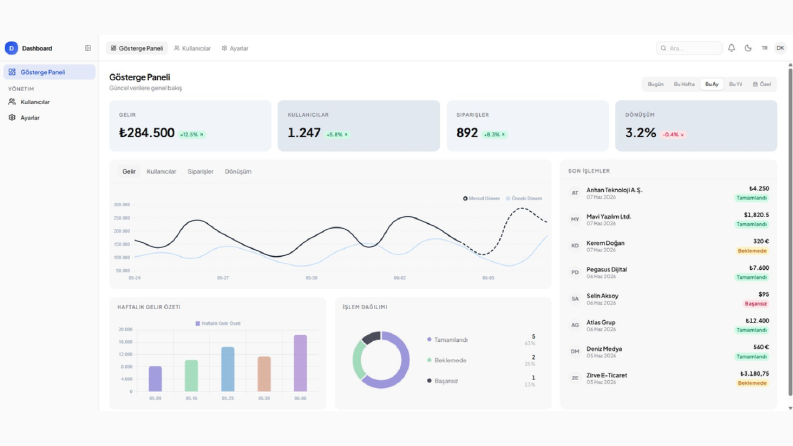Select the Bugün period filter
This screenshot has height=446, width=793.
(x=655, y=84)
